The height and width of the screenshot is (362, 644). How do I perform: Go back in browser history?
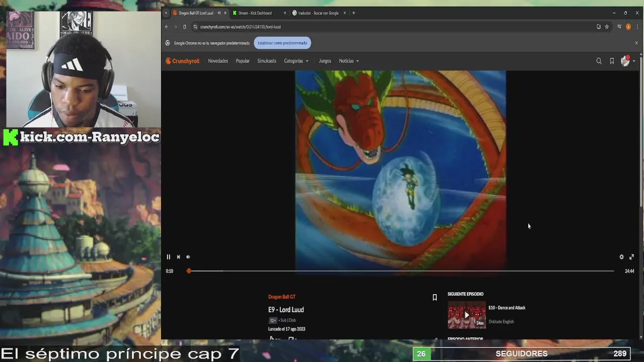[167, 27]
